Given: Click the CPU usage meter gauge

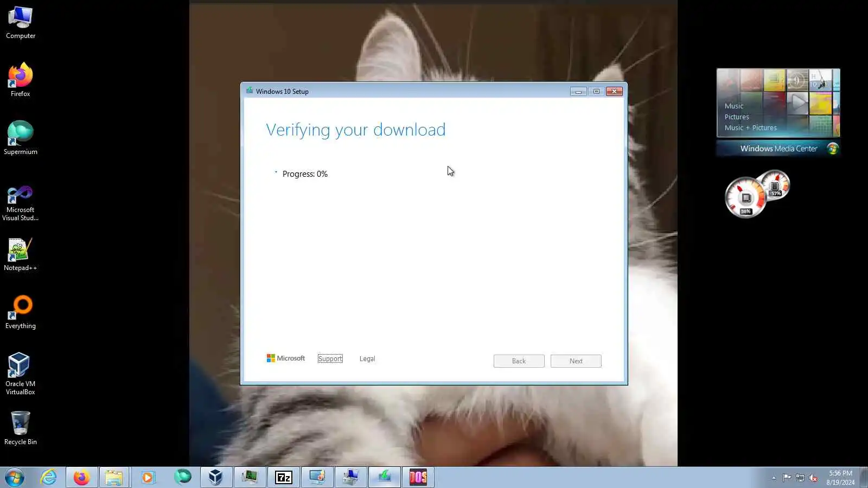Looking at the screenshot, I should [x=745, y=197].
